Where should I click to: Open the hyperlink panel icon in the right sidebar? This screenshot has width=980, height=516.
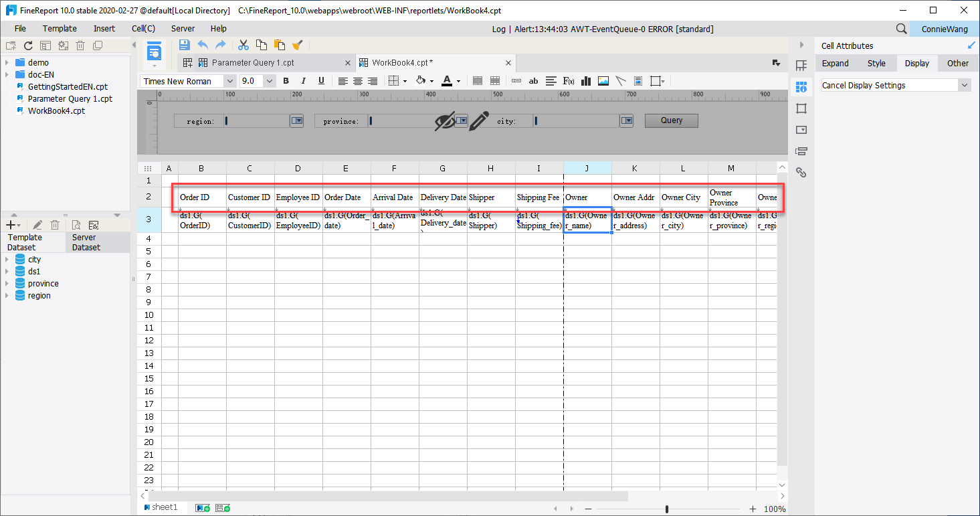801,173
